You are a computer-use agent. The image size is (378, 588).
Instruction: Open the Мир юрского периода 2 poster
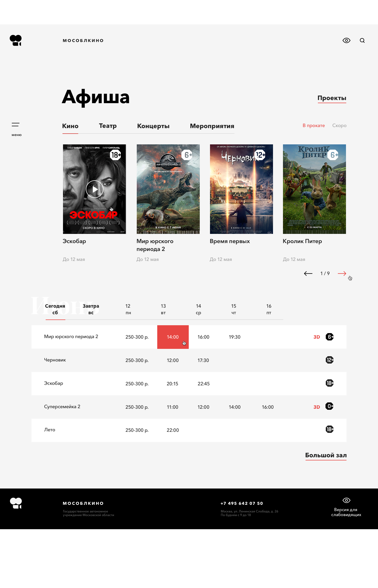coord(168,189)
